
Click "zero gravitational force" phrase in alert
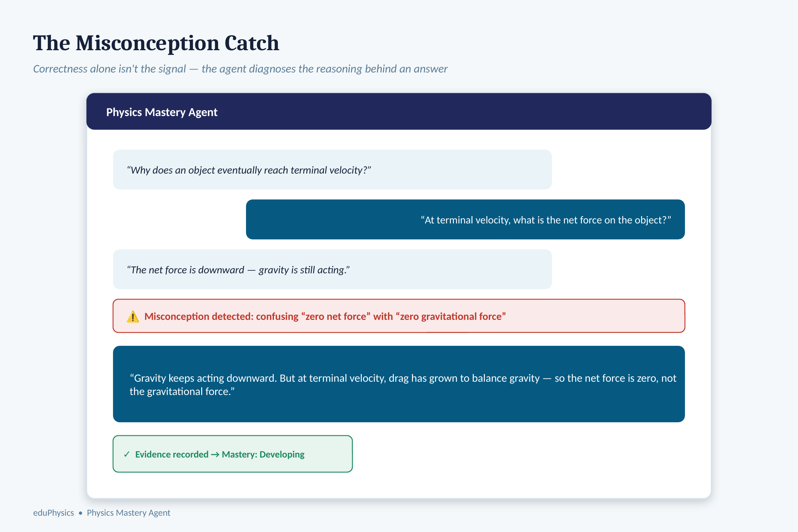pos(451,317)
